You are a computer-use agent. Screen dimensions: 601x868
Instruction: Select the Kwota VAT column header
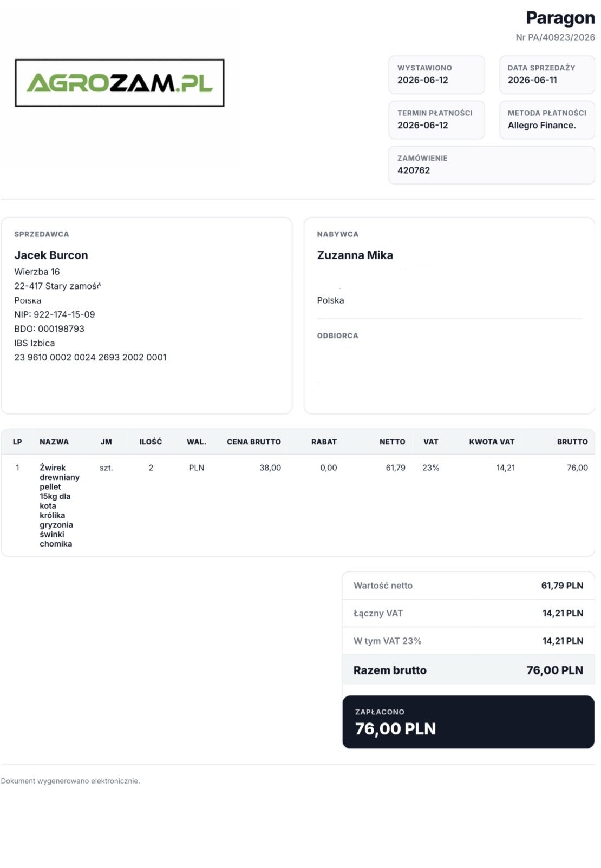(492, 442)
